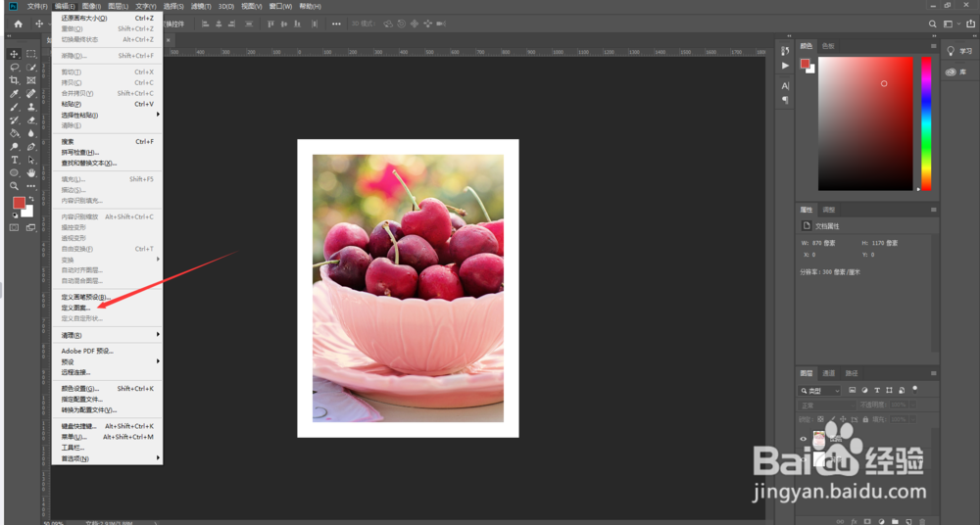Expand the 选择性粘贴 submenu
The width and height of the screenshot is (980, 525).
108,115
